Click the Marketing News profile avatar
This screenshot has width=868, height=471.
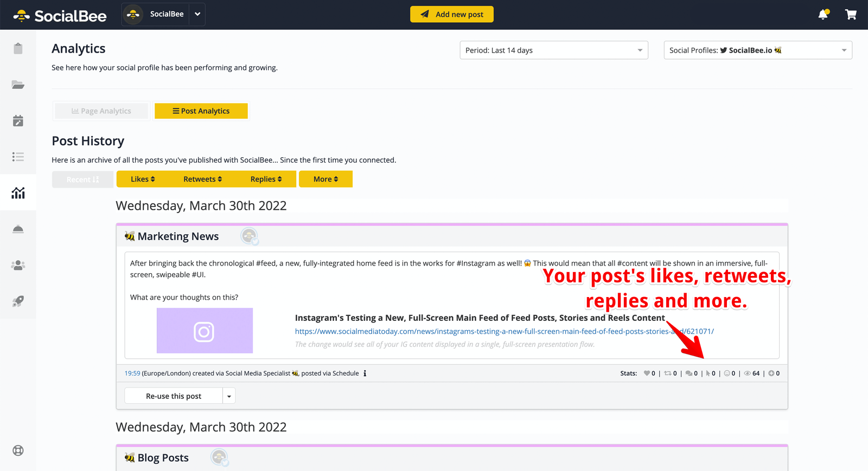click(250, 236)
